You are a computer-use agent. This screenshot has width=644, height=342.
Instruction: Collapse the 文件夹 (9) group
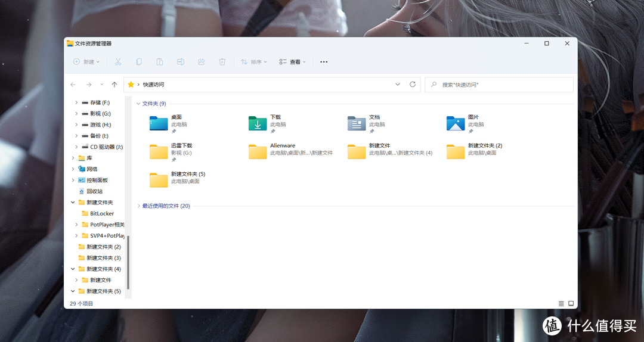[138, 104]
